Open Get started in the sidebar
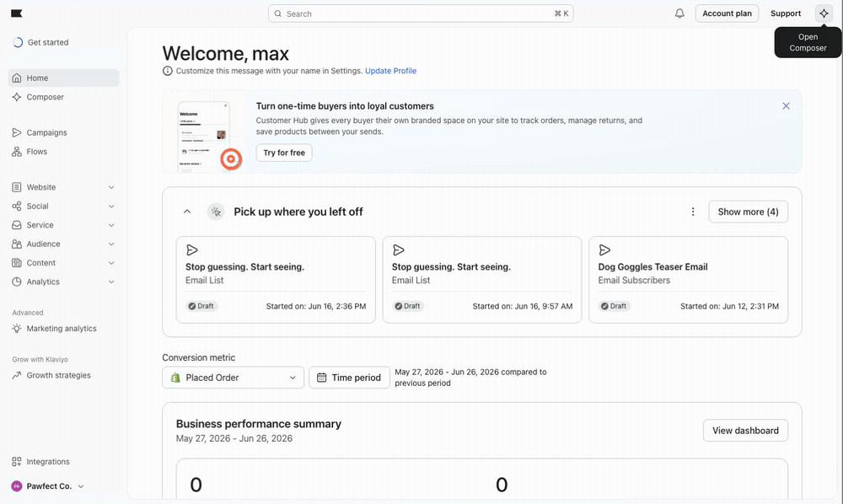Viewport: 843px width, 504px height. [63, 42]
